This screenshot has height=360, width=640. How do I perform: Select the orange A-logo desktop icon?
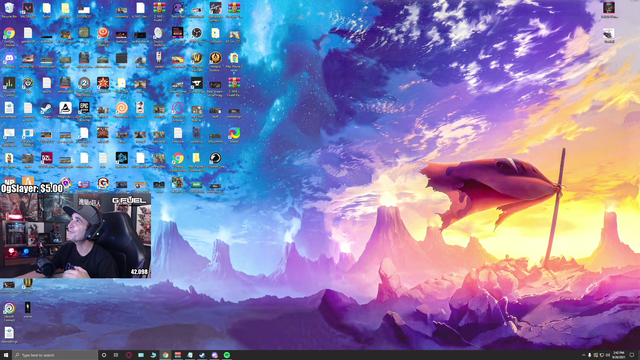pyautogui.click(x=28, y=181)
